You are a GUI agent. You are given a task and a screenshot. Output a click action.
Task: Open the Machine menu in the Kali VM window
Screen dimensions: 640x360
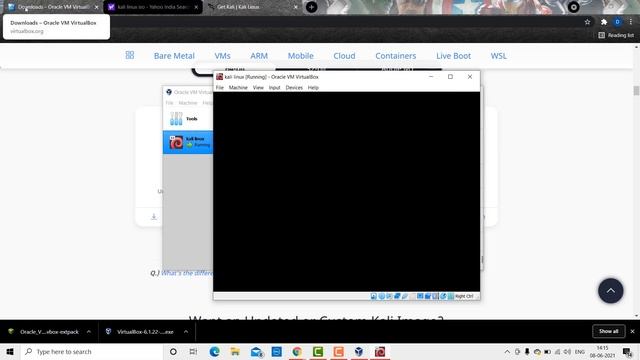(238, 87)
